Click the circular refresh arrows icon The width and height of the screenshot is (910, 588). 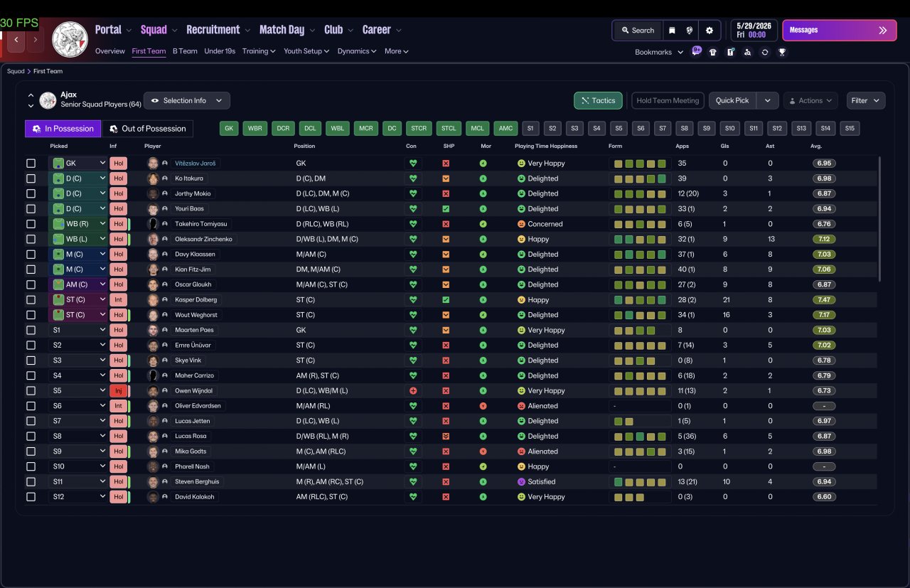[x=765, y=52]
